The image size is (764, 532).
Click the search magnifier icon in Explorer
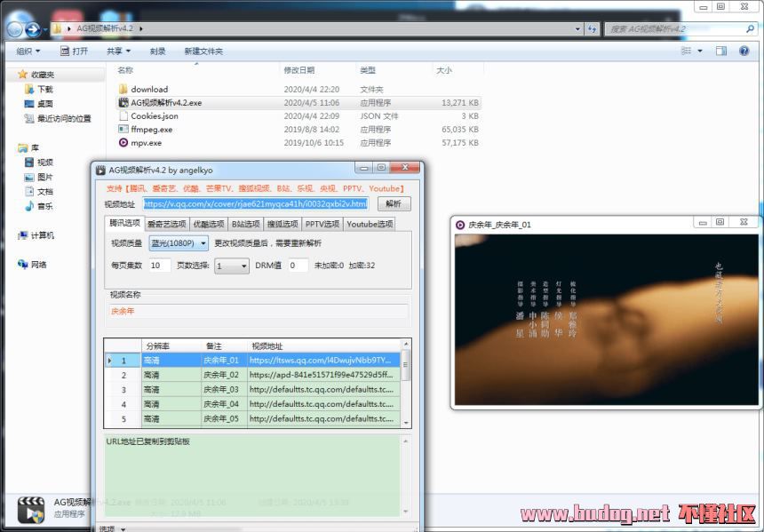[750, 28]
